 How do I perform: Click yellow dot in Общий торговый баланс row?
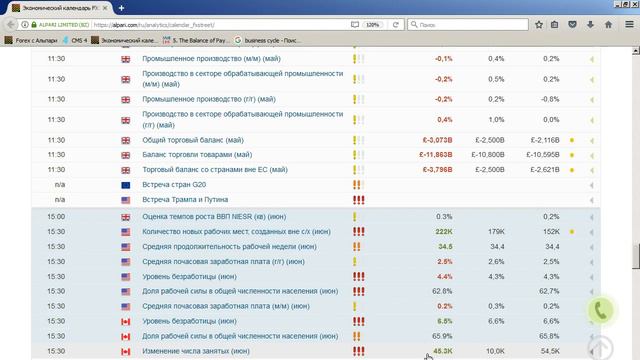(x=572, y=140)
